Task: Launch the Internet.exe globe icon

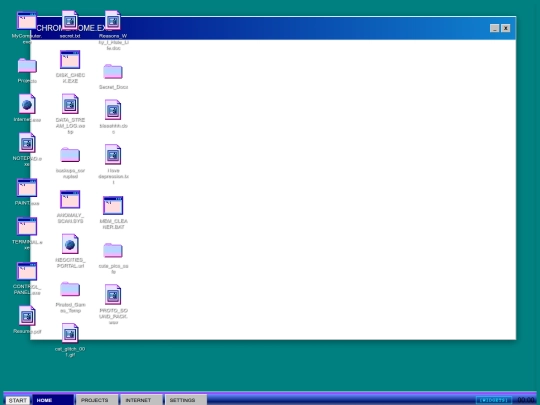Action: tap(27, 104)
